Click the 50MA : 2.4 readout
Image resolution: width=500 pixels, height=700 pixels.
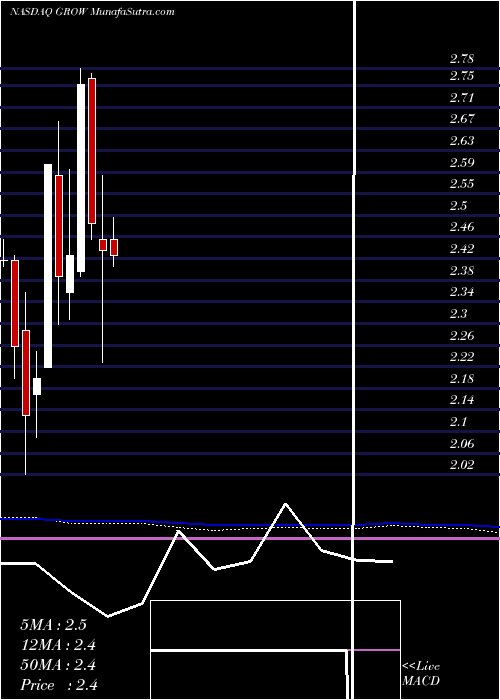(58, 665)
